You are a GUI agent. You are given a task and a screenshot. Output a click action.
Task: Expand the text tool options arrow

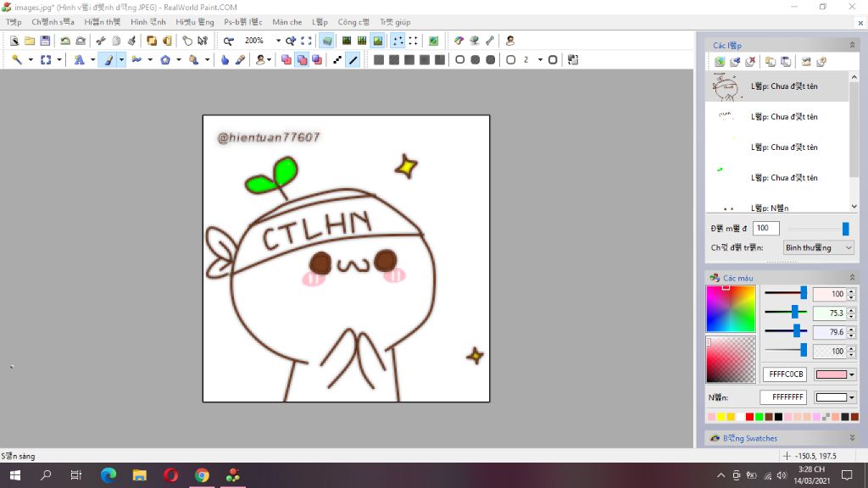tap(92, 60)
